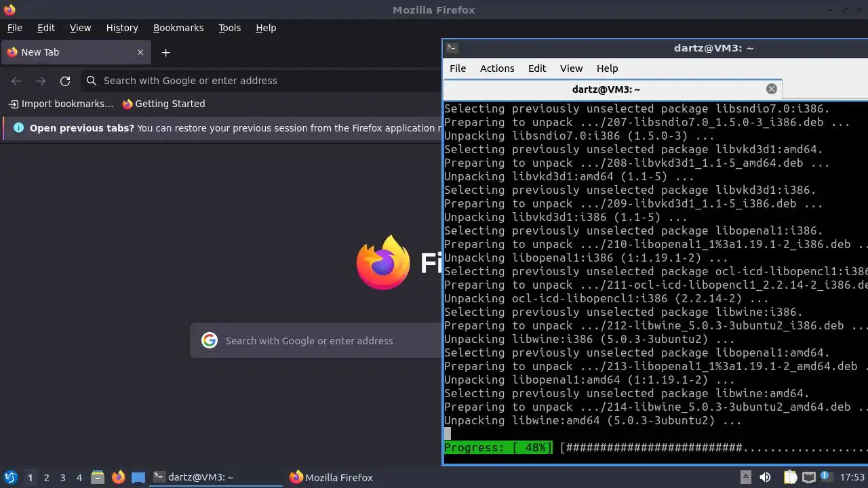
Task: Open the Firefox Edit menu
Action: tap(46, 28)
